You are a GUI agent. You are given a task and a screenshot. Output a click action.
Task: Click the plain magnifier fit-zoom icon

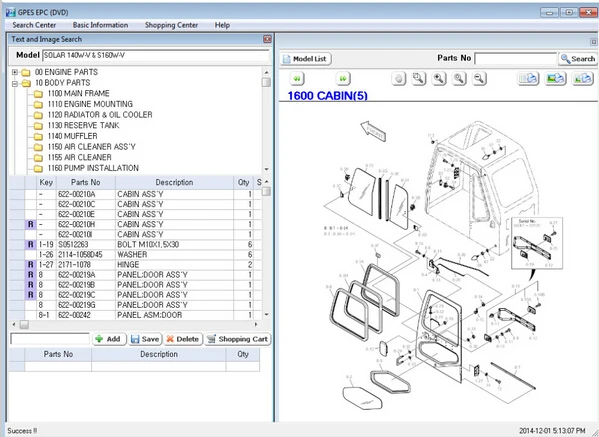tap(459, 79)
